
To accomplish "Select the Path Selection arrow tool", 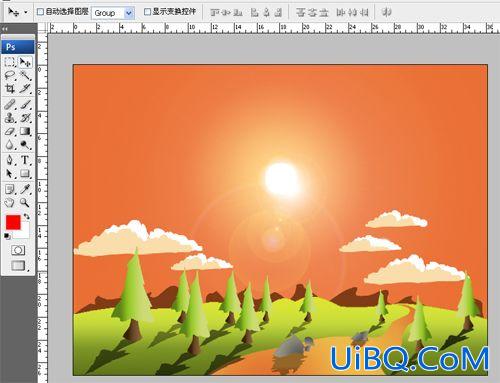I will 10,174.
